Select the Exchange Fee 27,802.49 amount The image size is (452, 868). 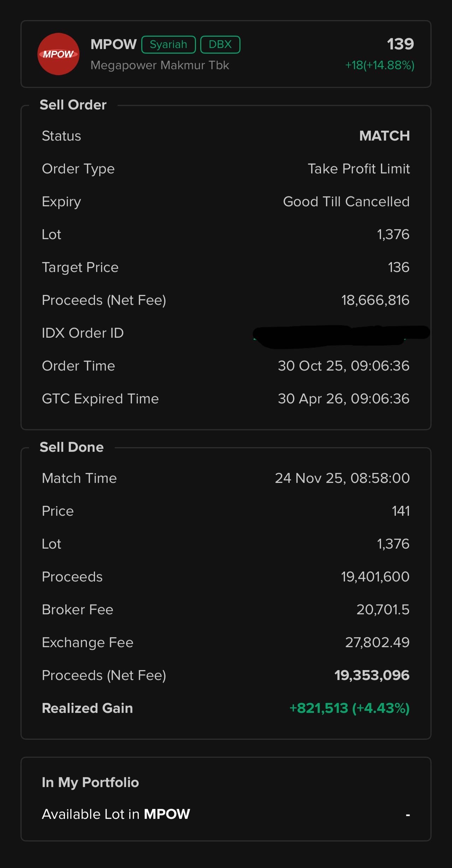pos(377,643)
